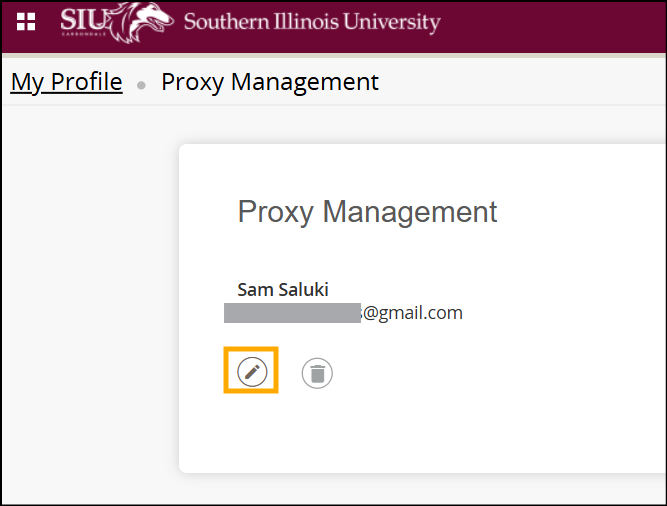Click the redacted gray email bar
667x506 pixels.
point(291,314)
